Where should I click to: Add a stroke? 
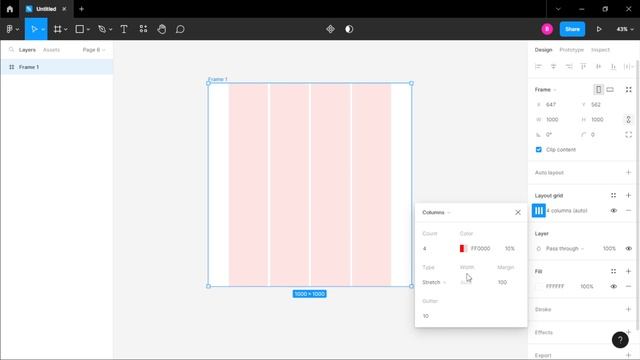[629, 309]
